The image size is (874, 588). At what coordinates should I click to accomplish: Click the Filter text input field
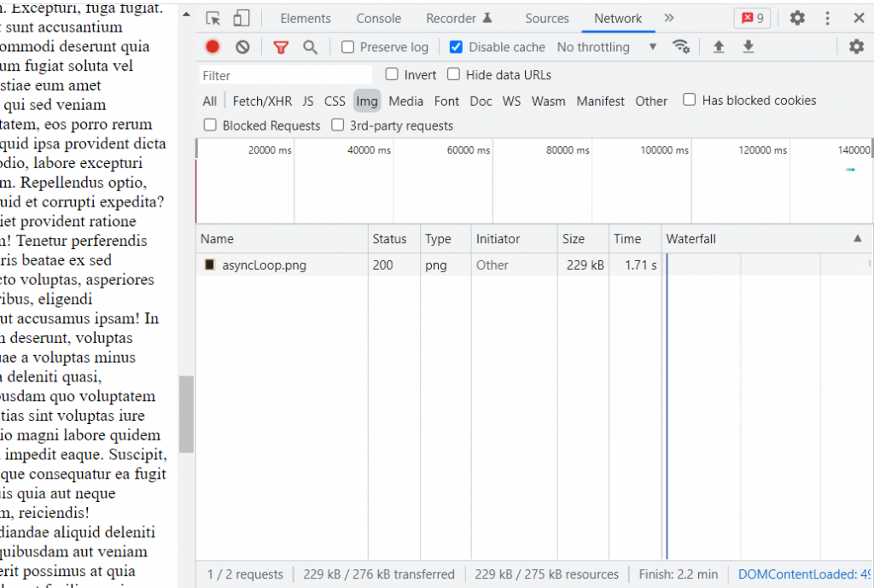click(x=286, y=75)
